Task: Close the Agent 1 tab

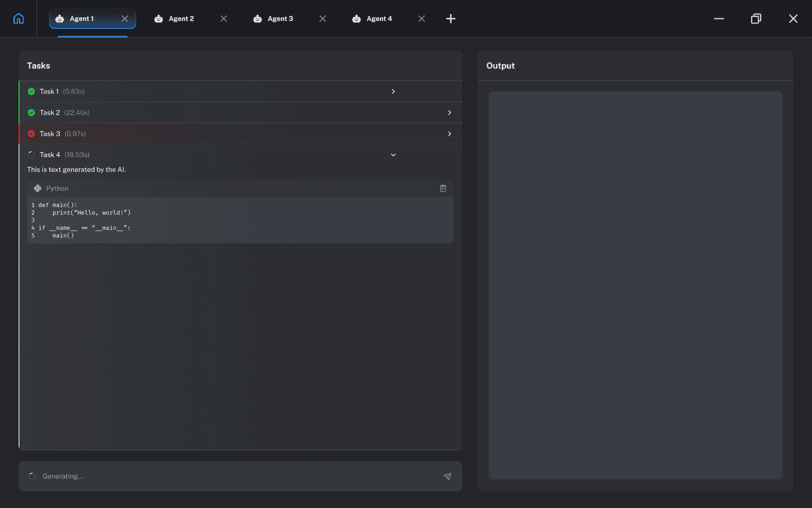Action: pyautogui.click(x=124, y=19)
